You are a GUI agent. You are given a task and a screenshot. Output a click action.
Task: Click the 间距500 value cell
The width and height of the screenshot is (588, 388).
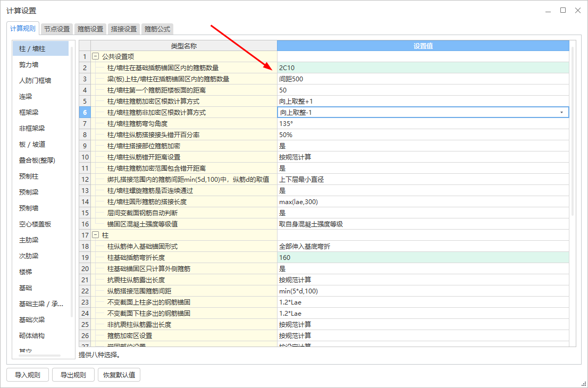[423, 79]
